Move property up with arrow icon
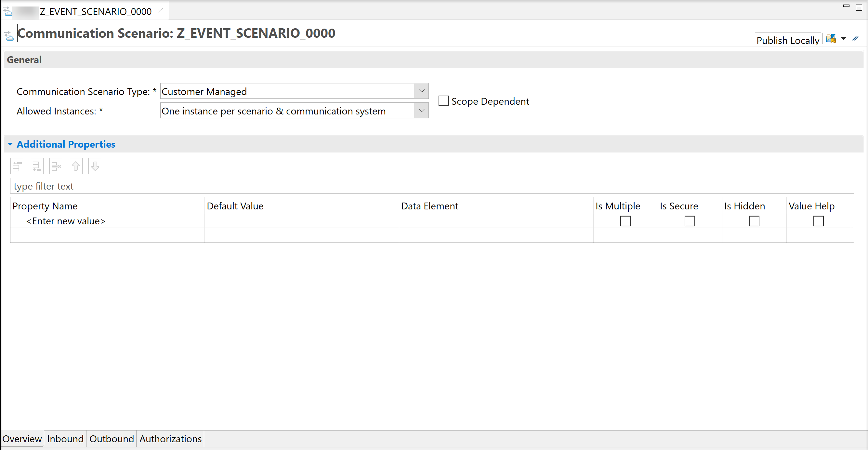Image resolution: width=868 pixels, height=450 pixels. click(76, 166)
